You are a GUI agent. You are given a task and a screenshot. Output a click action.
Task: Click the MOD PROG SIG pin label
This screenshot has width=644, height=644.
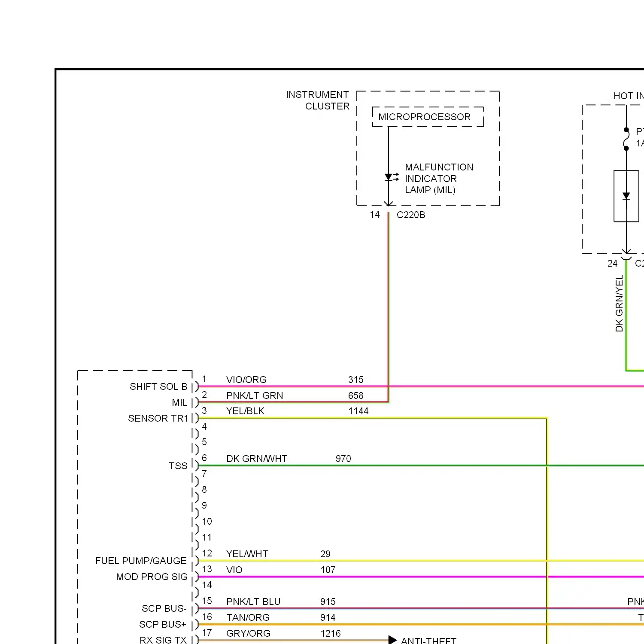152,577
